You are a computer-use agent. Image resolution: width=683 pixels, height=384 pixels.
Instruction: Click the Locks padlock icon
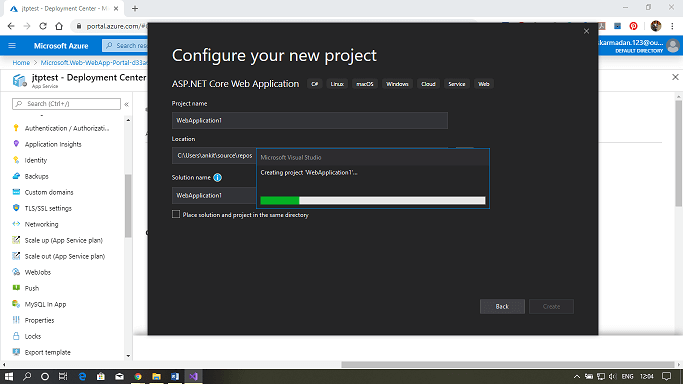pyautogui.click(x=16, y=336)
